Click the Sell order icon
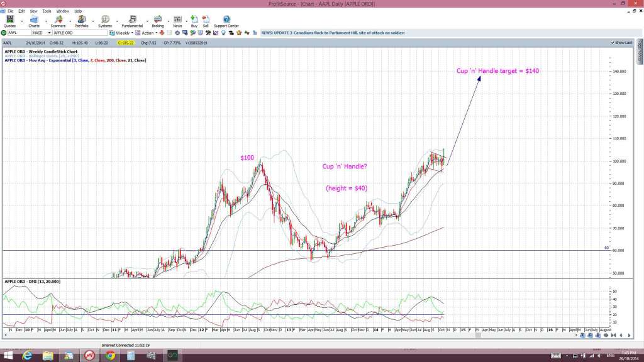Viewport: 644px width, 362px height. pyautogui.click(x=206, y=21)
